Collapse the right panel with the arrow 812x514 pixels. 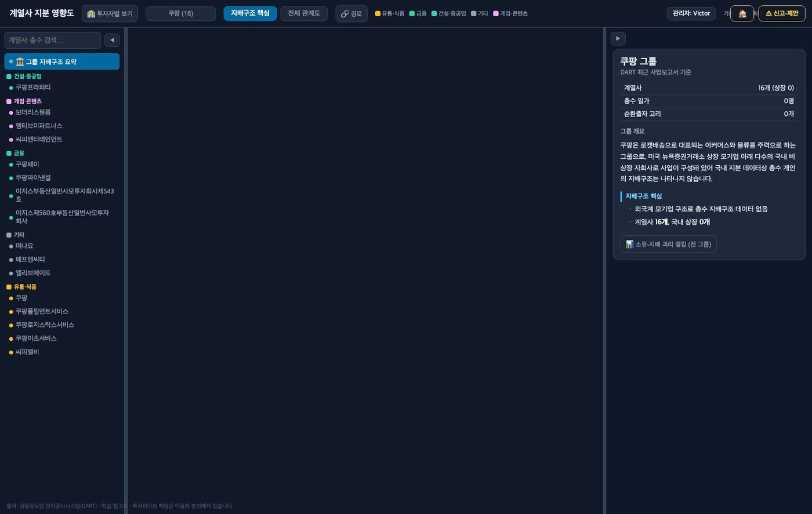coord(618,38)
